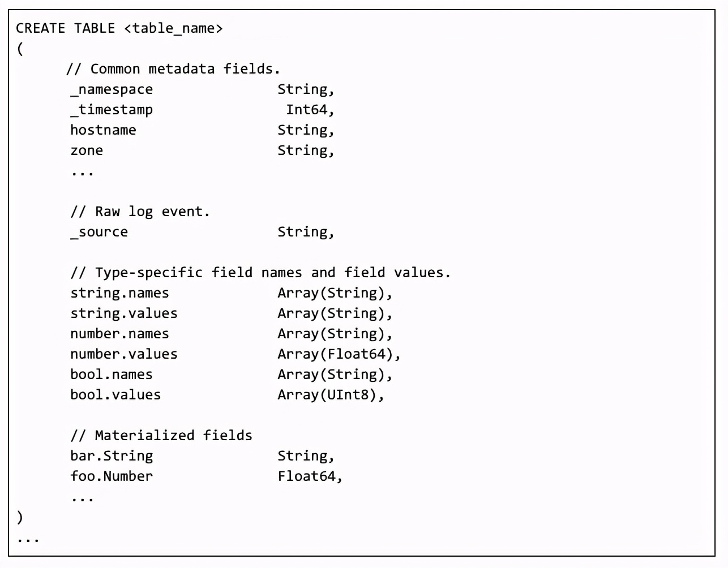Screen dimensions: 728x568
Task: Click the number.names field
Action: pyautogui.click(x=119, y=334)
